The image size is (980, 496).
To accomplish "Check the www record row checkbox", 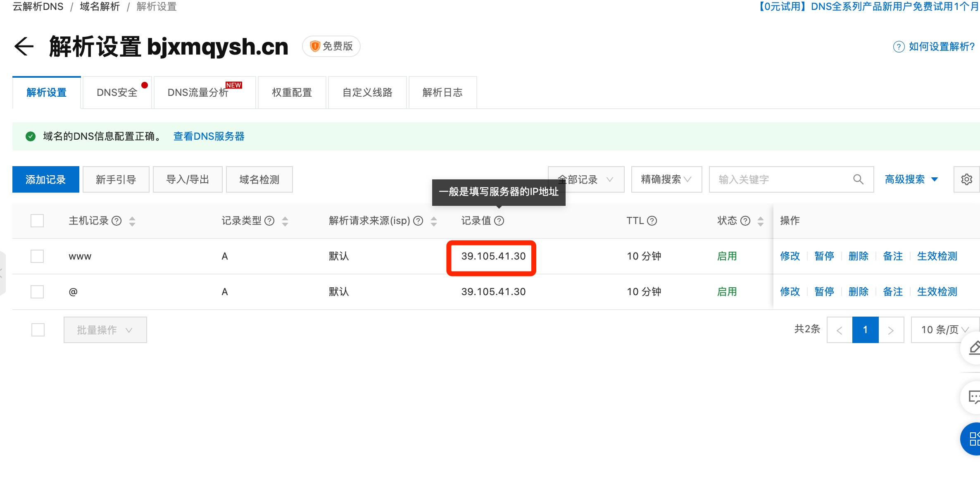I will (x=37, y=256).
